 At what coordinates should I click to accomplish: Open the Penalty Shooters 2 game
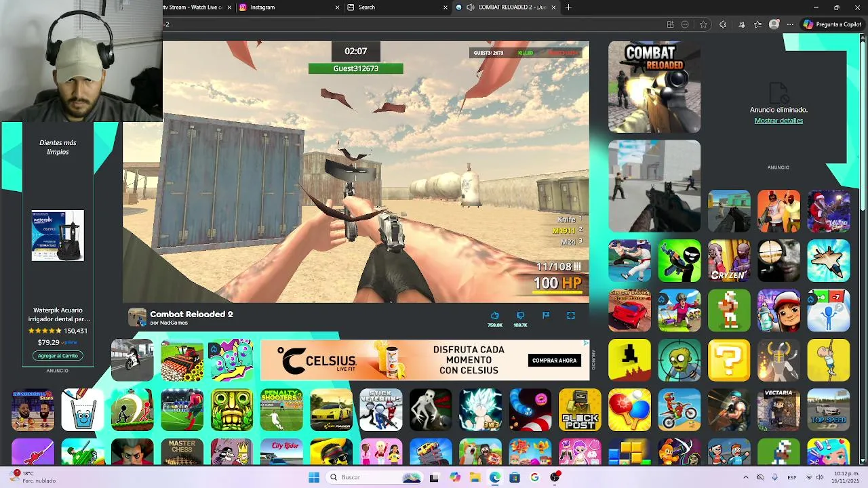tap(281, 409)
